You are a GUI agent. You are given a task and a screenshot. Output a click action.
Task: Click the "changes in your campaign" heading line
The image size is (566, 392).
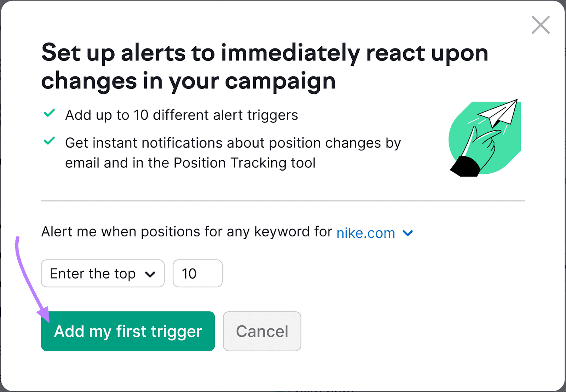point(188,81)
